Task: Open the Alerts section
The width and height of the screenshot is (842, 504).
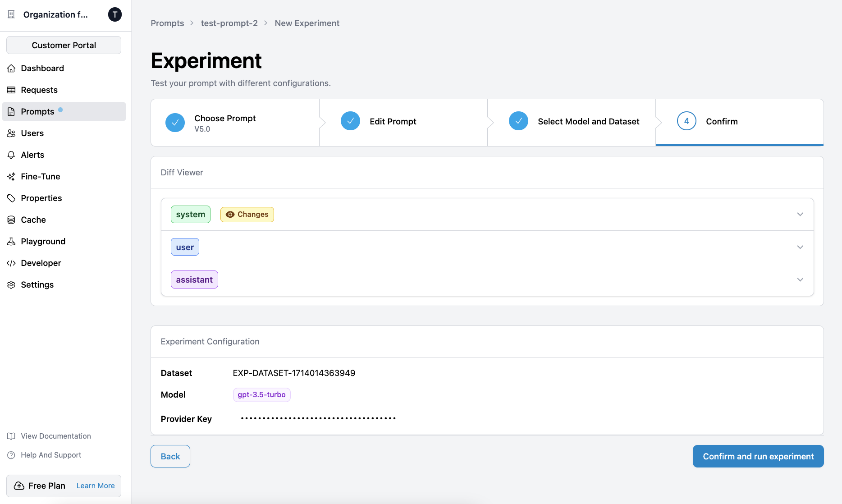Action: (x=32, y=155)
